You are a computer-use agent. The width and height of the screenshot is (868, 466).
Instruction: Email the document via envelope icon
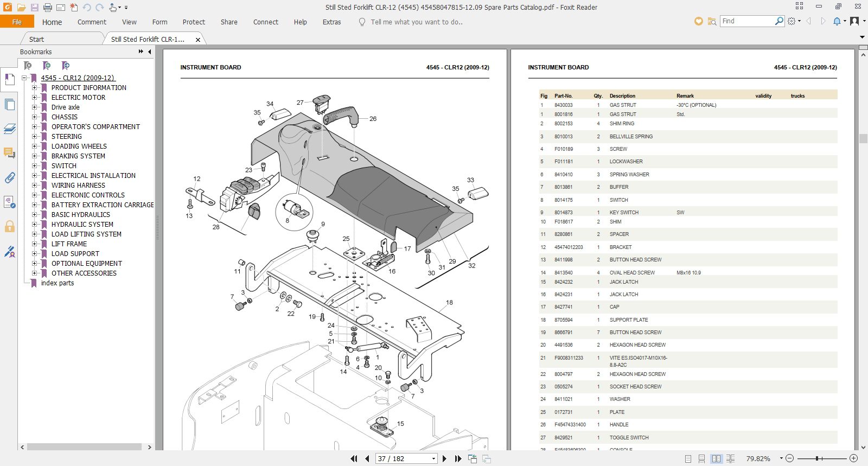(x=61, y=8)
